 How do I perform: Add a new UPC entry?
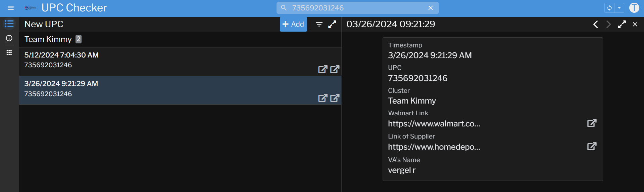point(293,24)
